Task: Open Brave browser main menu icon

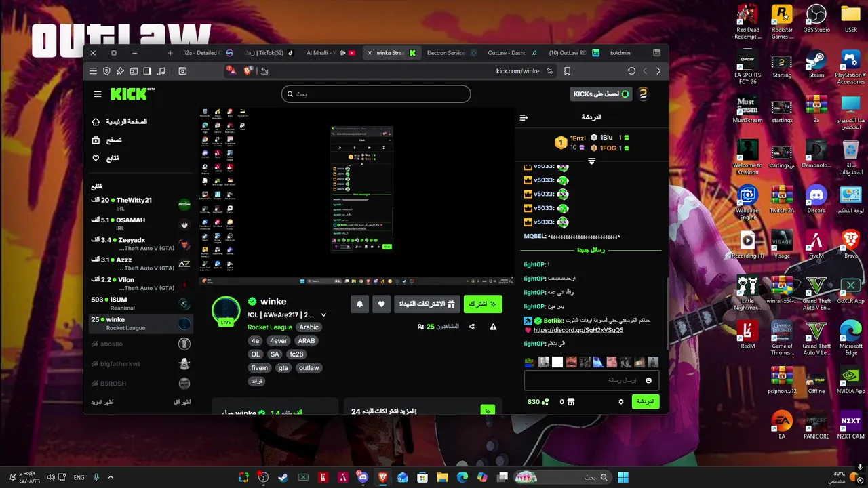Action: (93, 70)
